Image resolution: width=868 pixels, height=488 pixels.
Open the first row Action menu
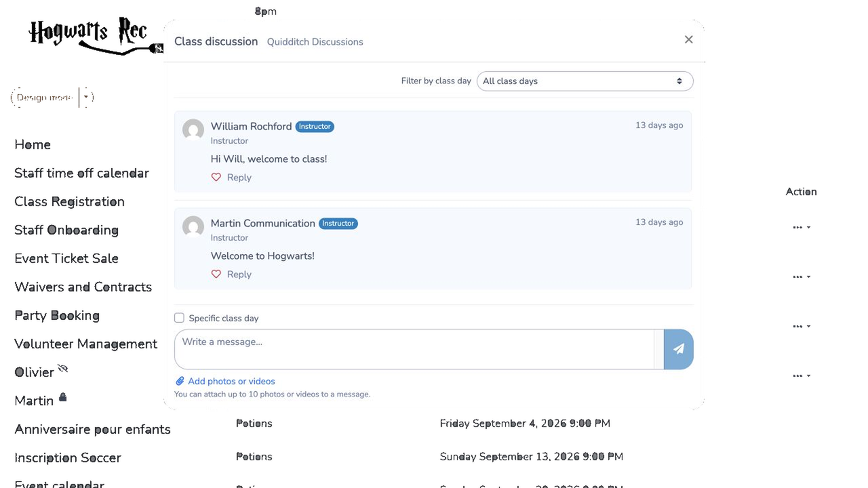(x=802, y=228)
